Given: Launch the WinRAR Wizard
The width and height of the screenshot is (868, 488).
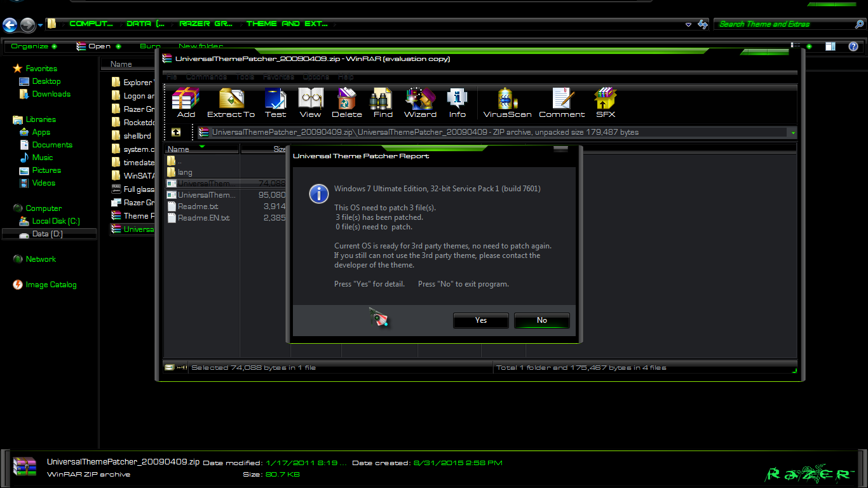Looking at the screenshot, I should 420,102.
